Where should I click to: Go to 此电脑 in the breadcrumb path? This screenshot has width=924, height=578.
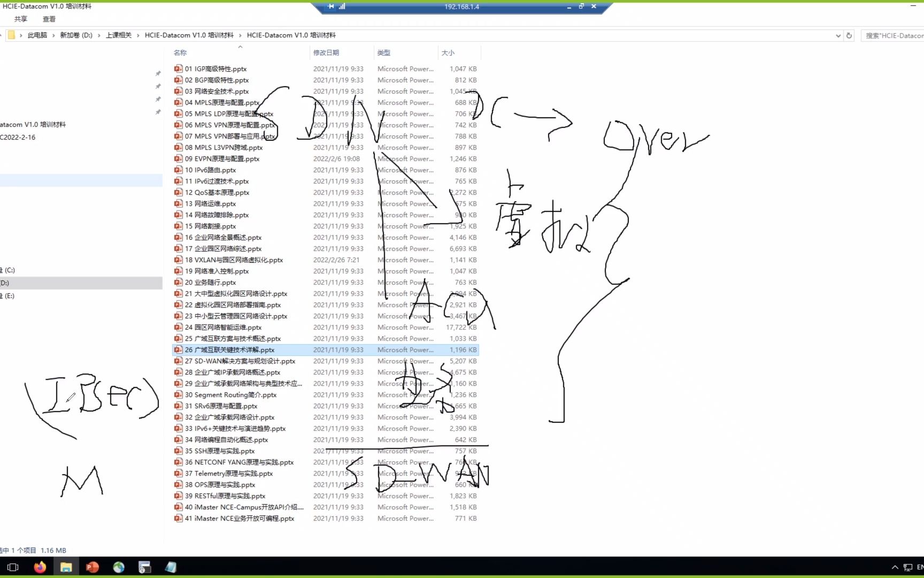click(x=37, y=35)
